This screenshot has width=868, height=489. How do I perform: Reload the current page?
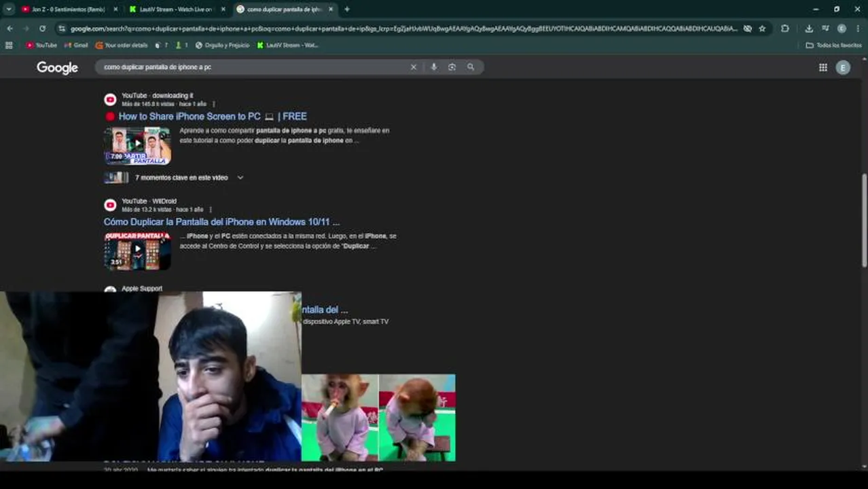click(42, 29)
